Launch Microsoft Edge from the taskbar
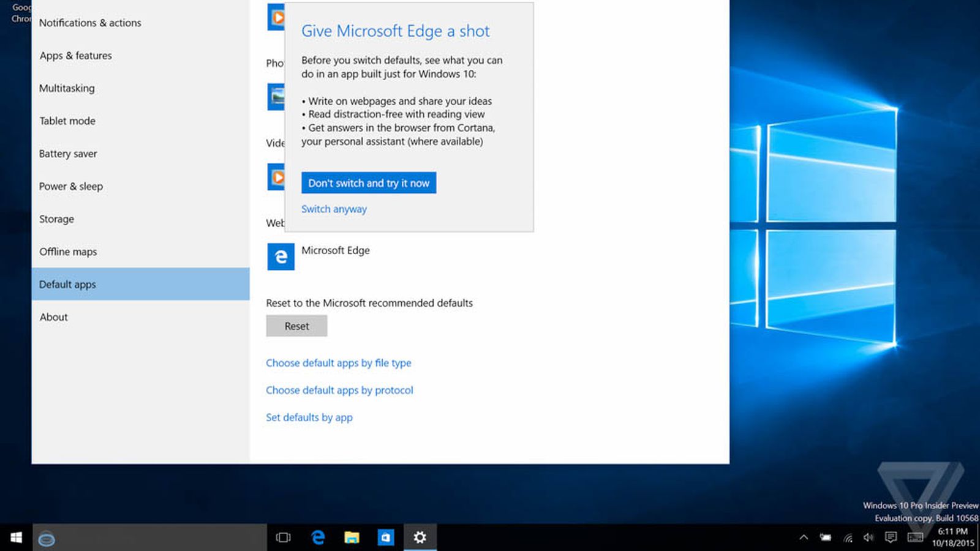Viewport: 980px width, 551px height. pos(317,538)
